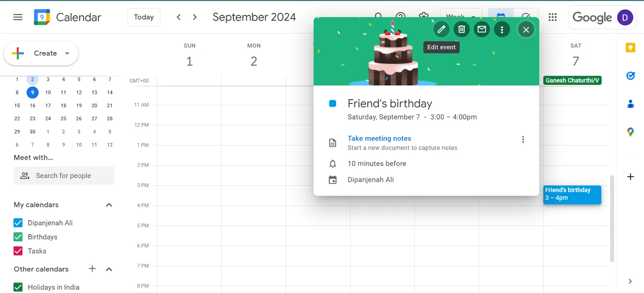Click Search for people field
This screenshot has height=293, width=644.
pyautogui.click(x=64, y=176)
